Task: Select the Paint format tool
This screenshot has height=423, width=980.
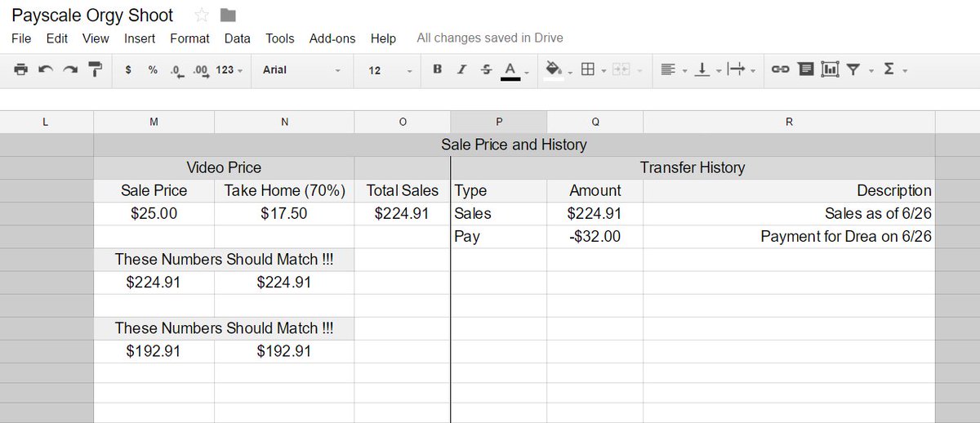Action: click(96, 69)
